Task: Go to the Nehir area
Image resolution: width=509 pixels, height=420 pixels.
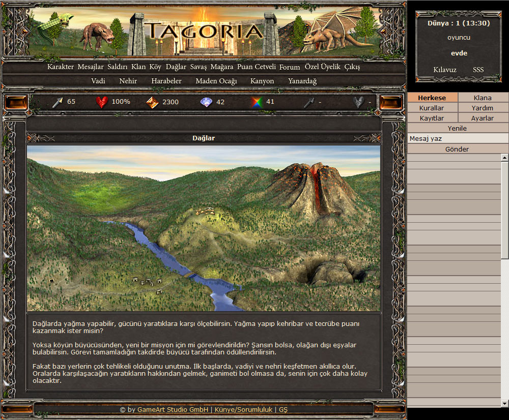Action: pyautogui.click(x=128, y=81)
